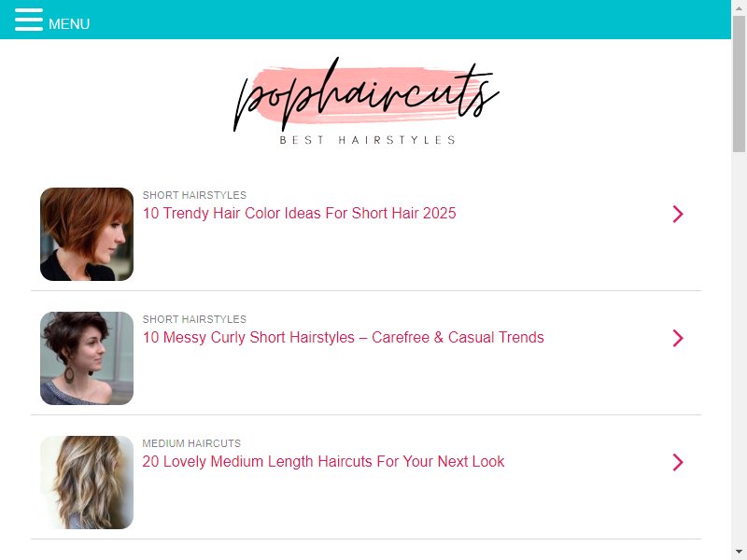The width and height of the screenshot is (747, 560).
Task: Click chevron arrow for Medium Length Haircuts article
Action: coord(678,462)
